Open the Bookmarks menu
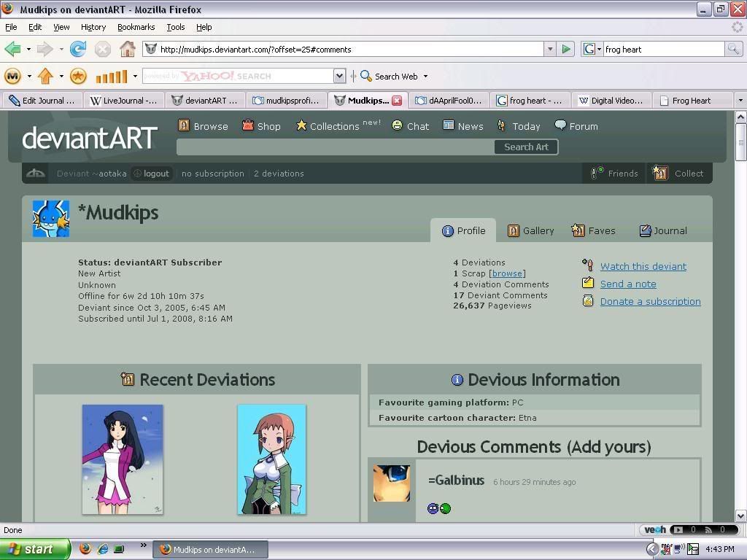 point(136,27)
